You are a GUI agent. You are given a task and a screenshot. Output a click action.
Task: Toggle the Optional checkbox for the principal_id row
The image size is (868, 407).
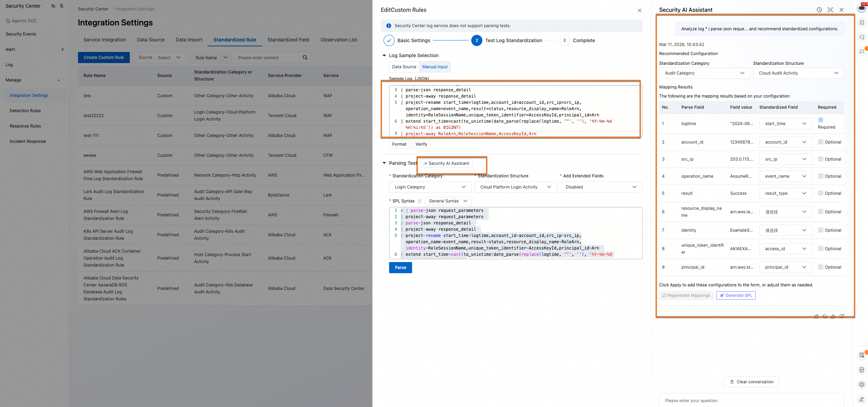pyautogui.click(x=821, y=267)
